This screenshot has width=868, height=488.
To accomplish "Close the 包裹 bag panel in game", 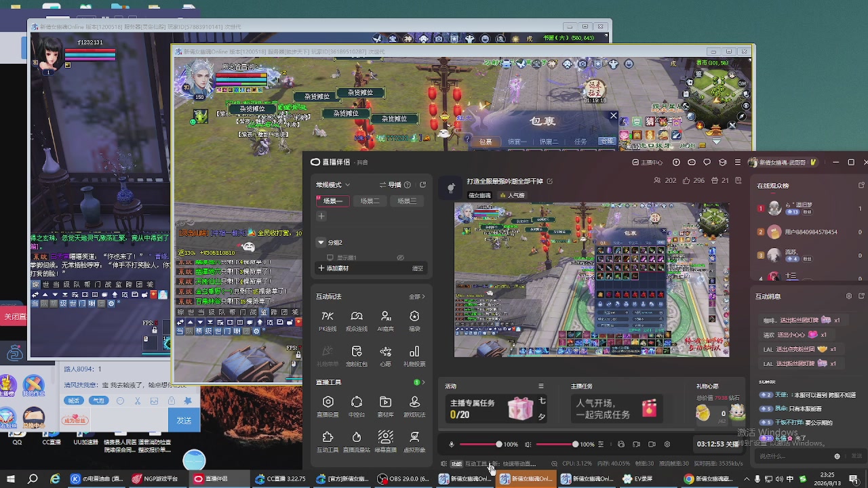I will [x=613, y=116].
